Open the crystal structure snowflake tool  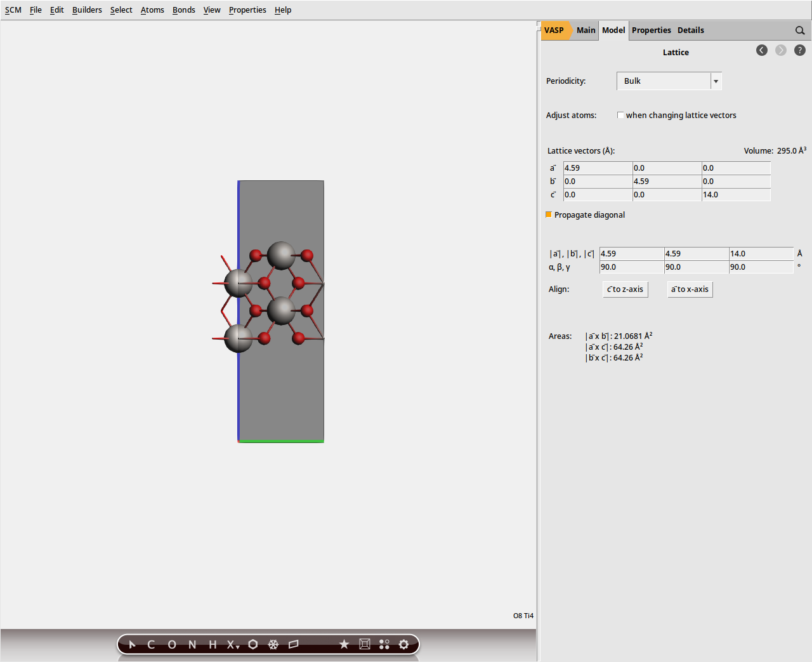coord(273,644)
